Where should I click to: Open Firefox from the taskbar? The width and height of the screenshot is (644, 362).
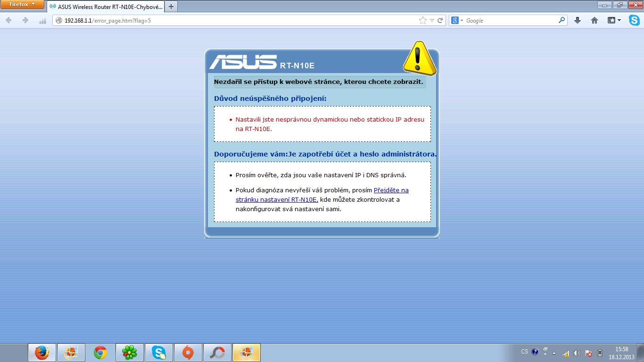(42, 353)
